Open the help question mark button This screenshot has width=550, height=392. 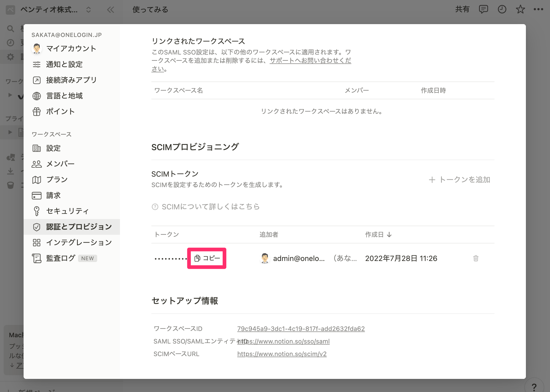[534, 387]
